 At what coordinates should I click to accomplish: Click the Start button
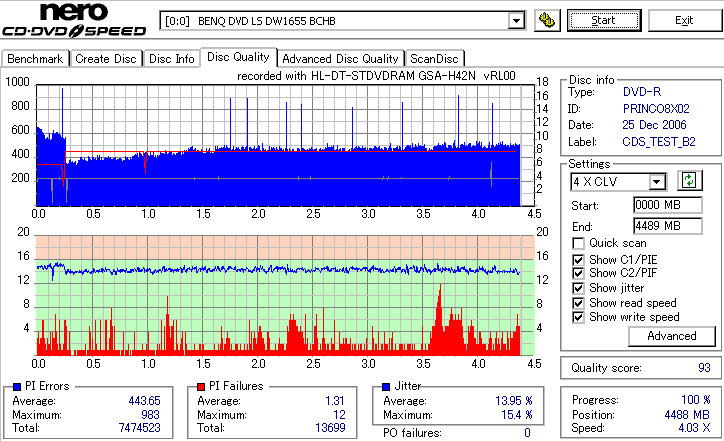click(604, 20)
